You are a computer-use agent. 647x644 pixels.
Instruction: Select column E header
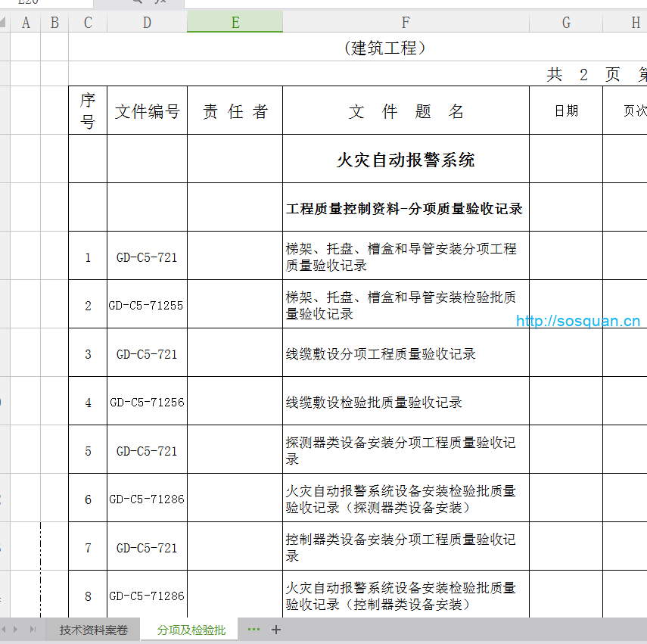235,23
